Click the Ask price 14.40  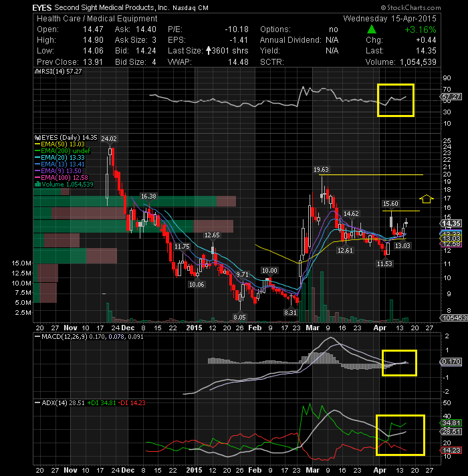tap(146, 29)
